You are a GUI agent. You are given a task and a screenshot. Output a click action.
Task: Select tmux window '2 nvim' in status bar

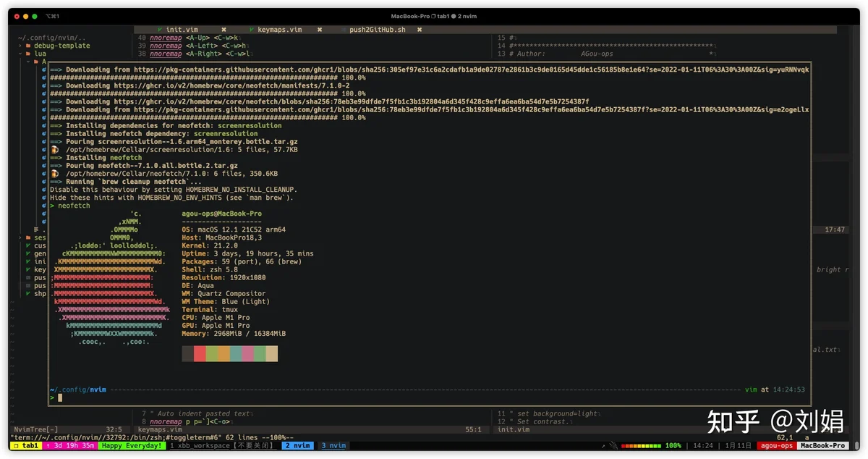[x=297, y=446]
